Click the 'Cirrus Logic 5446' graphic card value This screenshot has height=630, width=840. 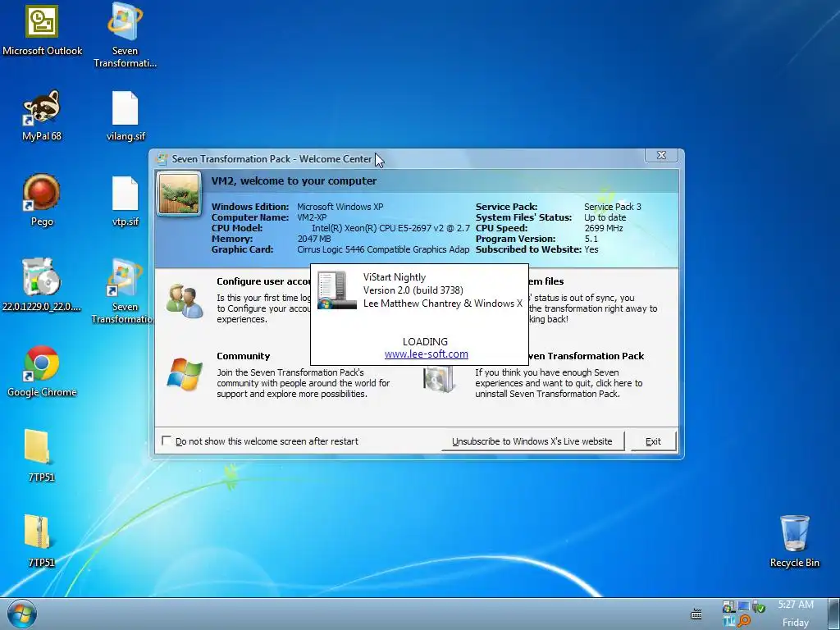coord(383,249)
